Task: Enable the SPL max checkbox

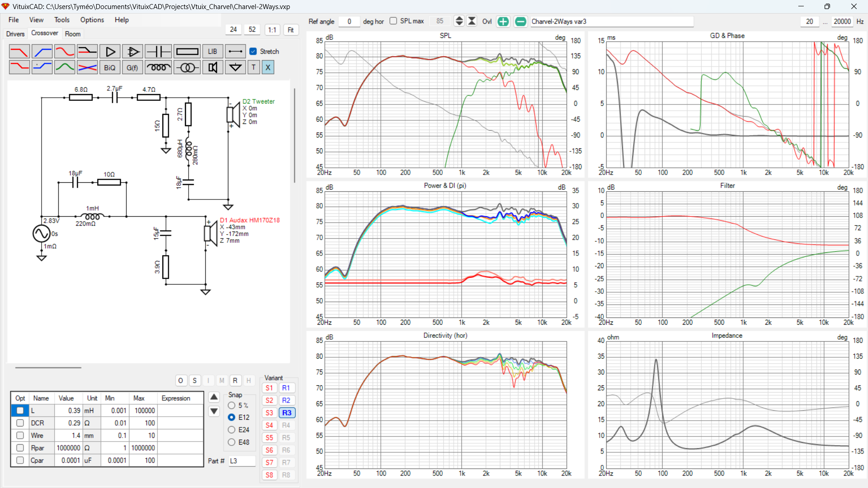Action: (x=393, y=21)
